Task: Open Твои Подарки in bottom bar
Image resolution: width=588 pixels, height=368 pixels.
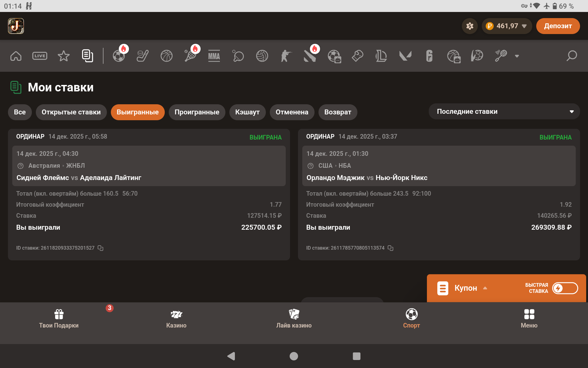Action: pyautogui.click(x=59, y=319)
